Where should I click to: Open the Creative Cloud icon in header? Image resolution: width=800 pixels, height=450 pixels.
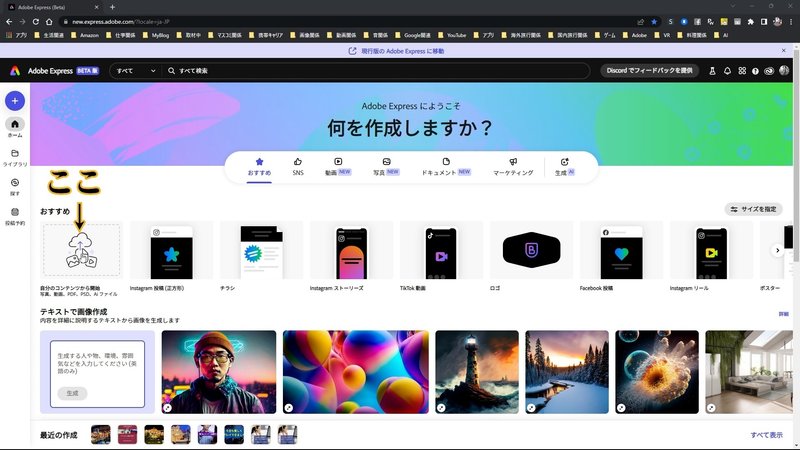769,71
